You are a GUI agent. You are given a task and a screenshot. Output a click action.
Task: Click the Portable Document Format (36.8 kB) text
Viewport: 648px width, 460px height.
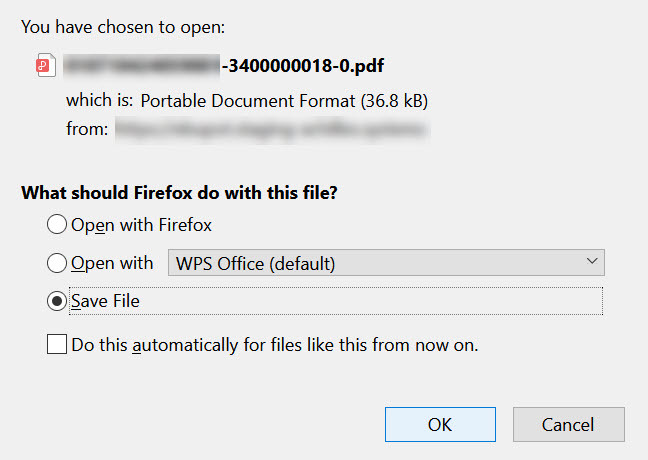(x=284, y=101)
